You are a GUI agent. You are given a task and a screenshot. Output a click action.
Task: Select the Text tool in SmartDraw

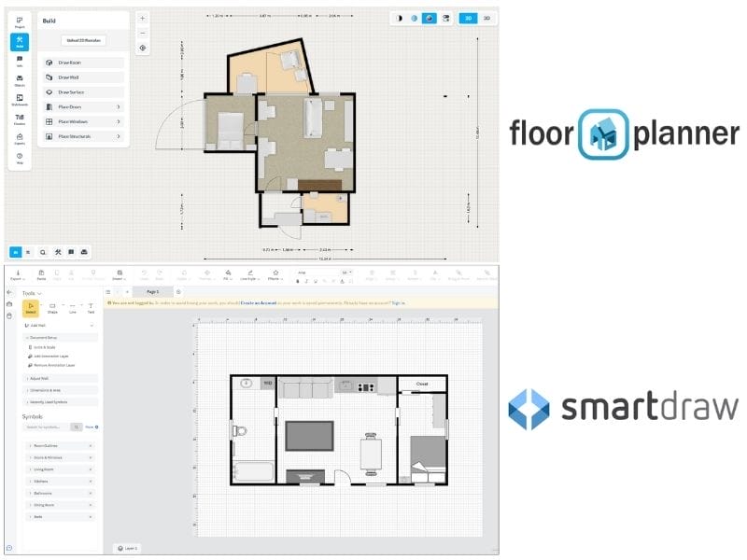pos(91,306)
